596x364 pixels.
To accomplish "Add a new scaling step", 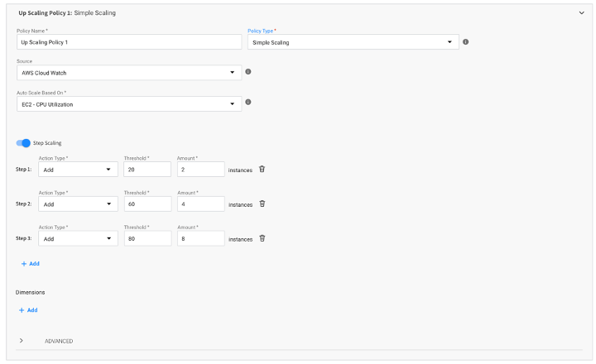I will [30, 264].
